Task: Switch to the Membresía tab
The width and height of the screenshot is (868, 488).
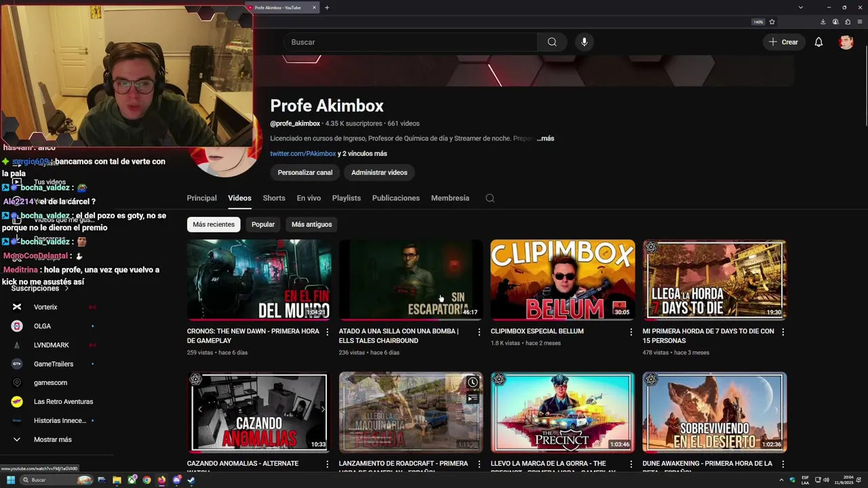Action: tap(450, 198)
